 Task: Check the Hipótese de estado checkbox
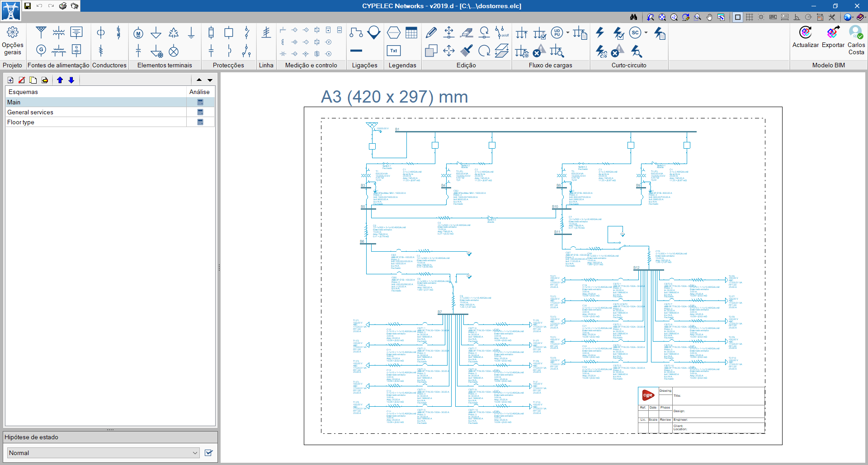[x=208, y=453]
